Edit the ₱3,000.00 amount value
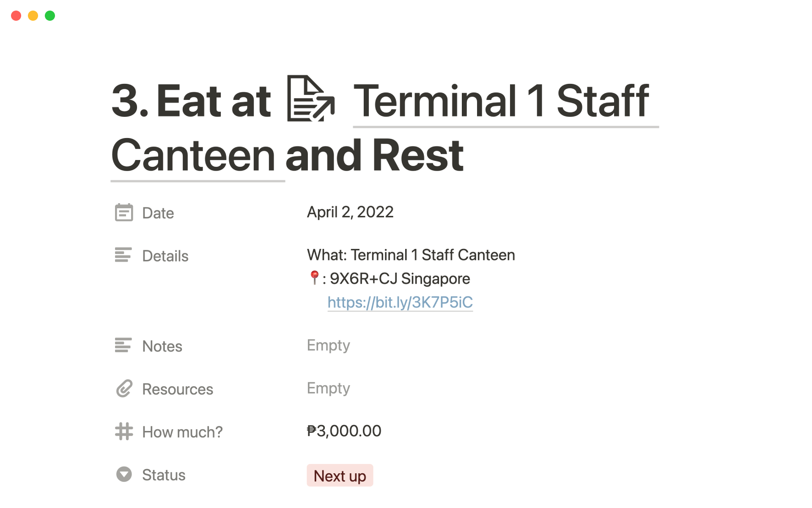The image size is (812, 508). (x=344, y=431)
